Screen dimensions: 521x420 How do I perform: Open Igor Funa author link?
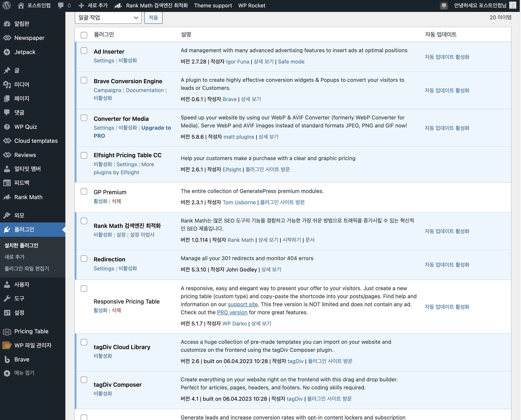(x=237, y=62)
